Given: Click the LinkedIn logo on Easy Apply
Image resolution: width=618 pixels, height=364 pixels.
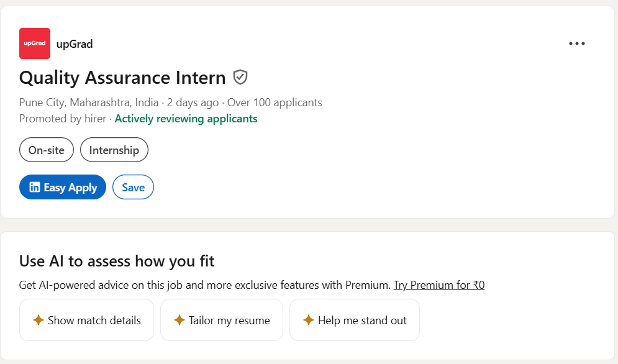Looking at the screenshot, I should pyautogui.click(x=35, y=187).
